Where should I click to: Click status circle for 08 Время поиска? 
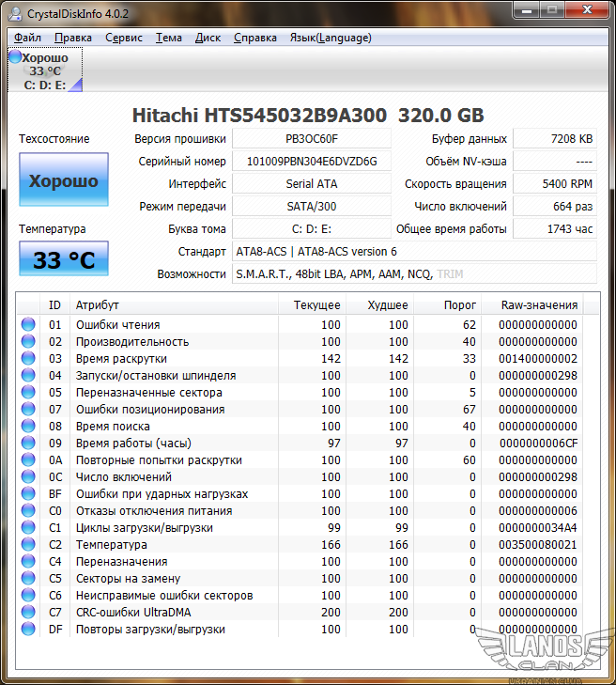[x=28, y=426]
